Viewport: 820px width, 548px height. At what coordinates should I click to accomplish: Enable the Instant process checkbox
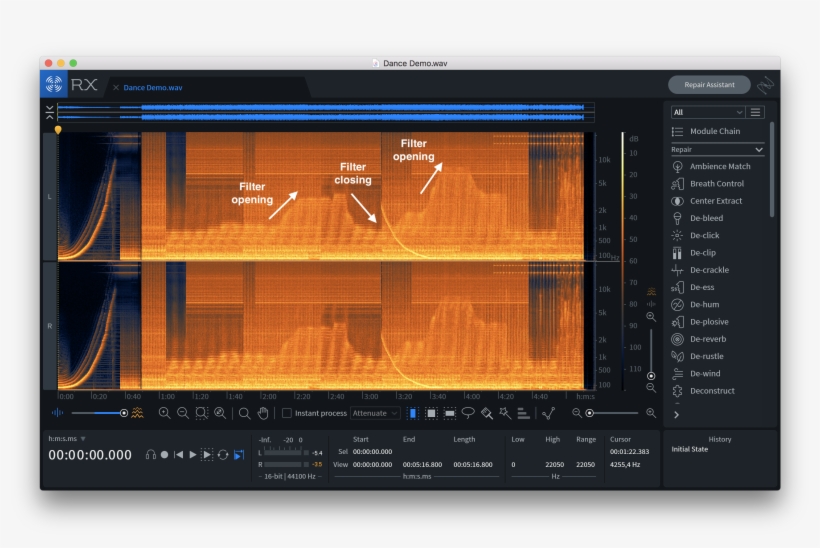pyautogui.click(x=287, y=413)
